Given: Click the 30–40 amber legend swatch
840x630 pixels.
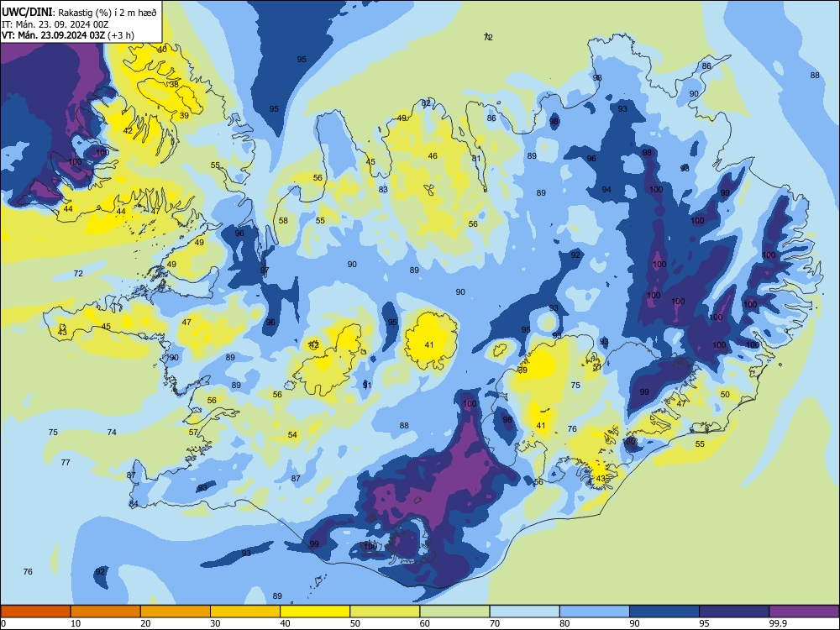Looking at the screenshot, I should [x=245, y=612].
